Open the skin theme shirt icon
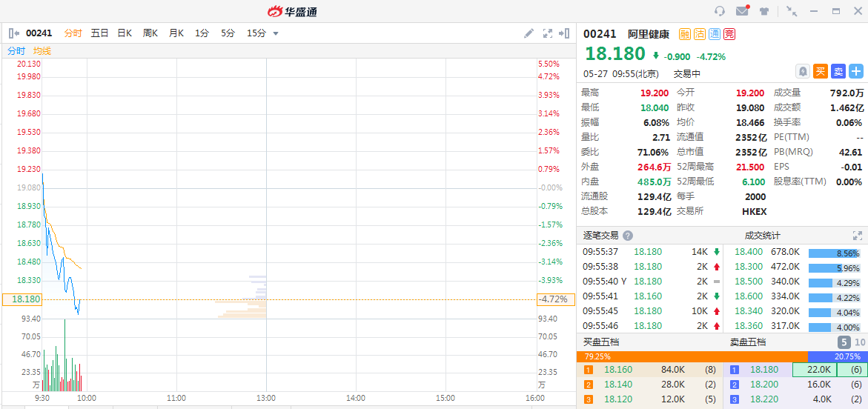Viewport: 868px width, 409px height. pyautogui.click(x=764, y=11)
